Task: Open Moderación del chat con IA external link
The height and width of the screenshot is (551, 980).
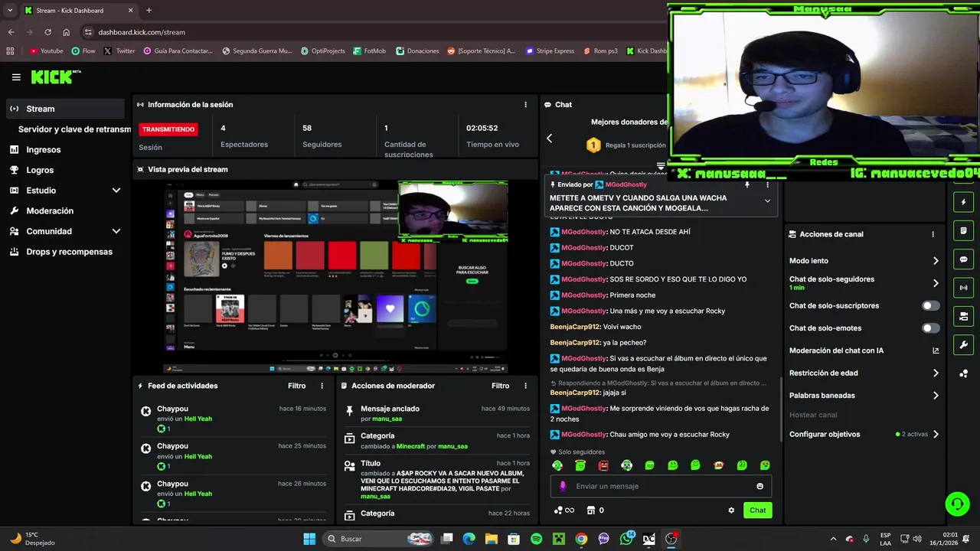Action: 936,350
